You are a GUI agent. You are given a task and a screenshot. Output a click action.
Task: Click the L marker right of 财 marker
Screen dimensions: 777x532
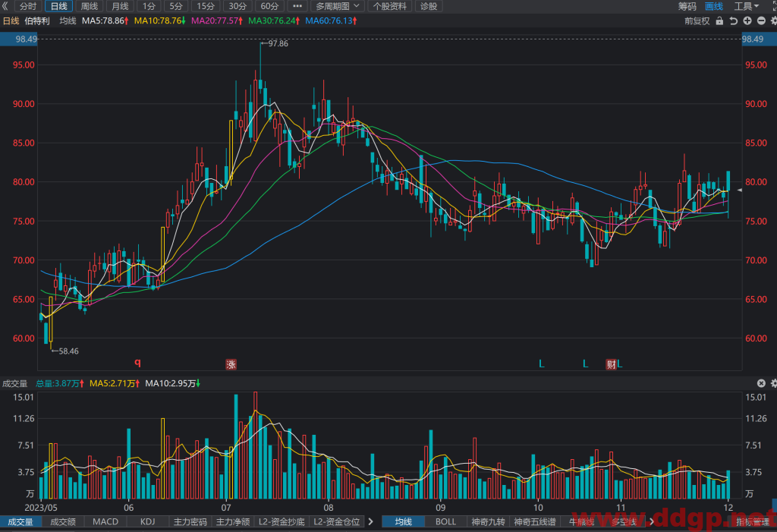[x=620, y=364]
